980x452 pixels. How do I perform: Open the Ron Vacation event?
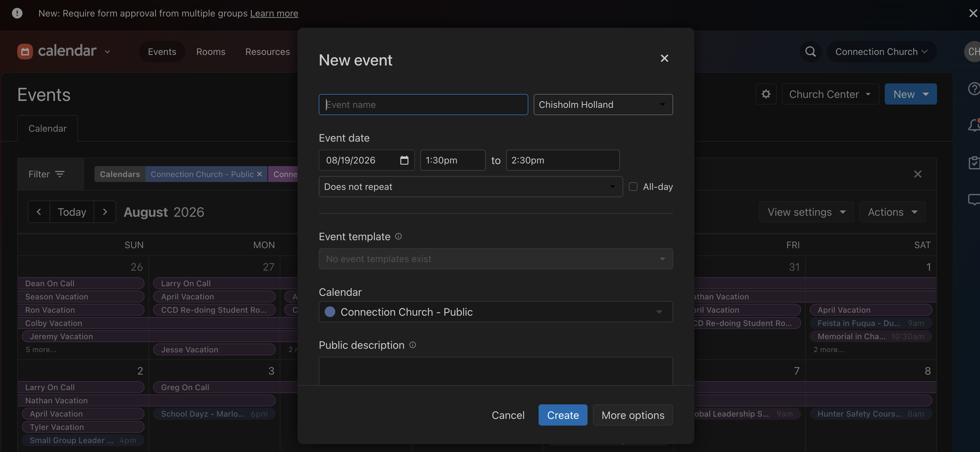pyautogui.click(x=81, y=310)
